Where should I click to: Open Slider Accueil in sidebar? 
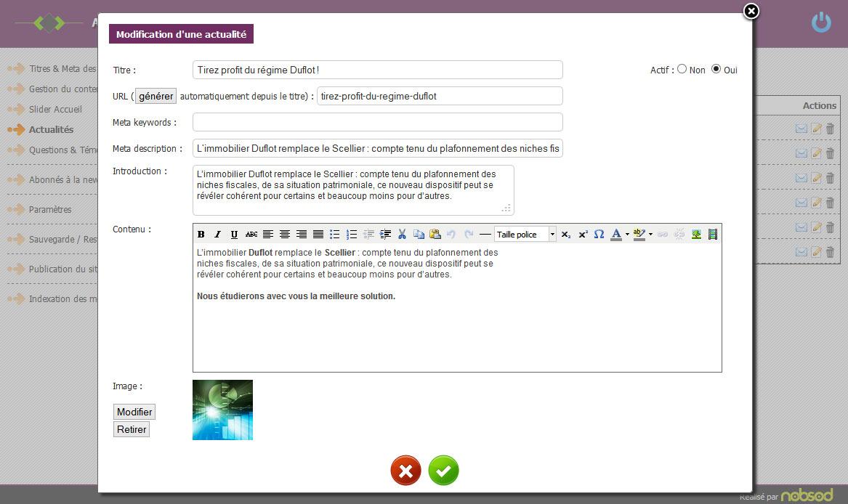click(x=45, y=109)
